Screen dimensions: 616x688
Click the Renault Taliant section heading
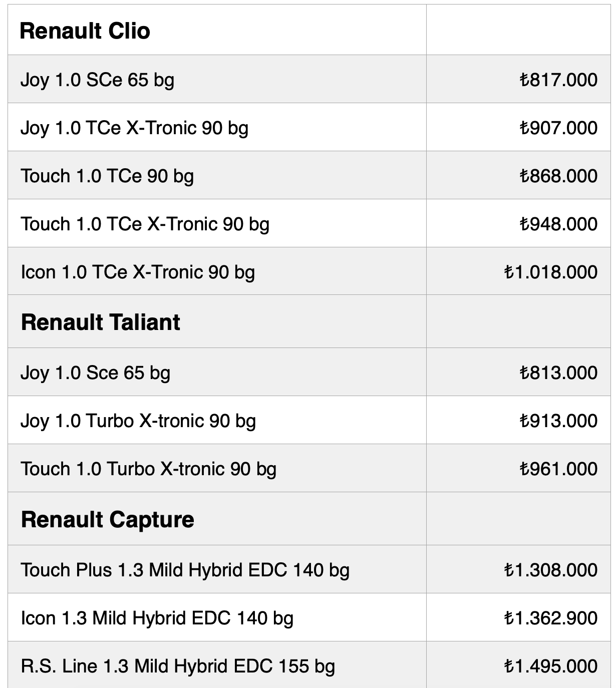(100, 322)
